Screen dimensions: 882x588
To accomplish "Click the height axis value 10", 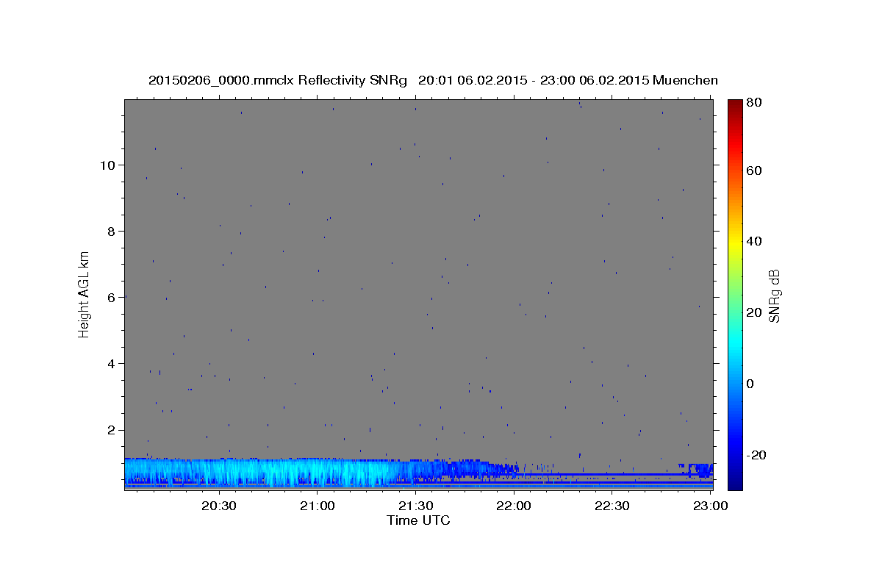I will click(x=107, y=165).
